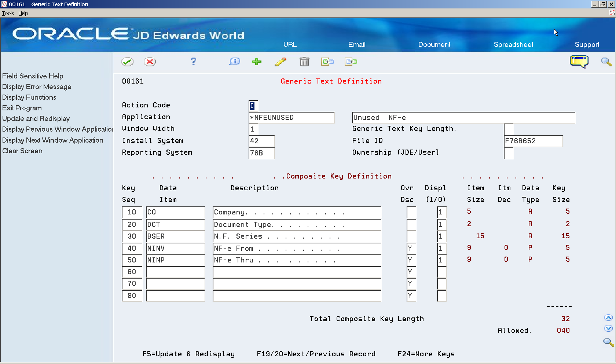Click the Unused NF-e description field
The image size is (616, 364).
(x=463, y=118)
